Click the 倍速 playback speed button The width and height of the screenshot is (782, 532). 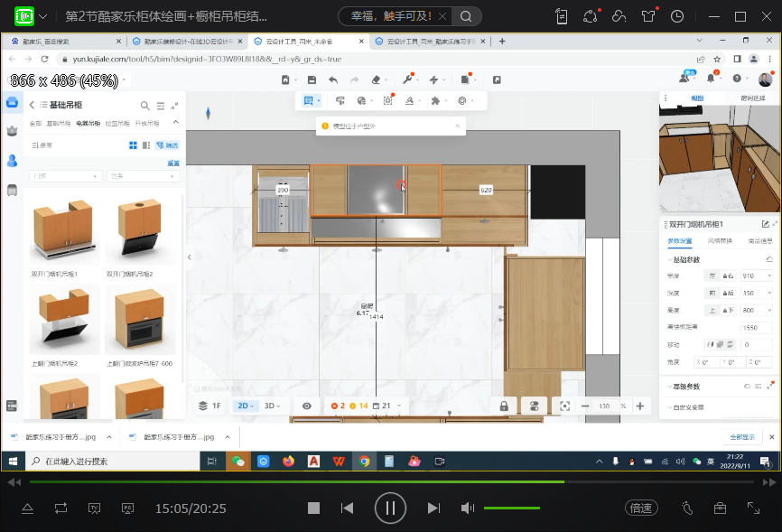click(x=641, y=508)
